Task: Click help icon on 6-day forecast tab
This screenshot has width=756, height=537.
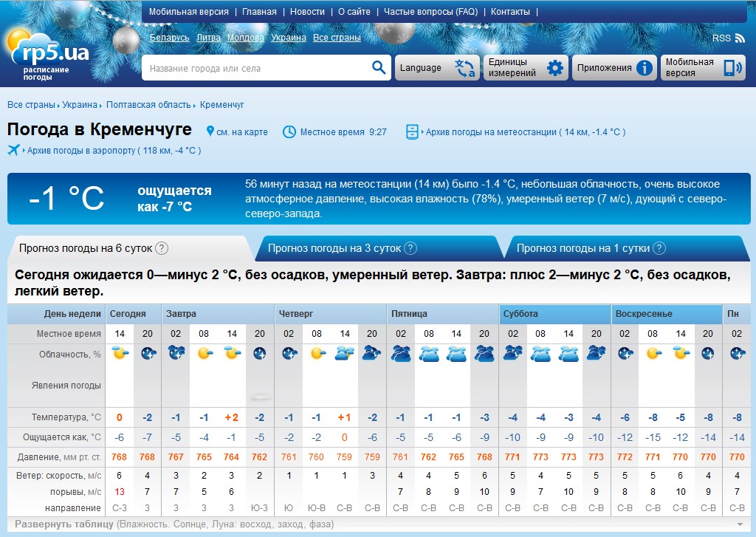Action: [x=162, y=248]
